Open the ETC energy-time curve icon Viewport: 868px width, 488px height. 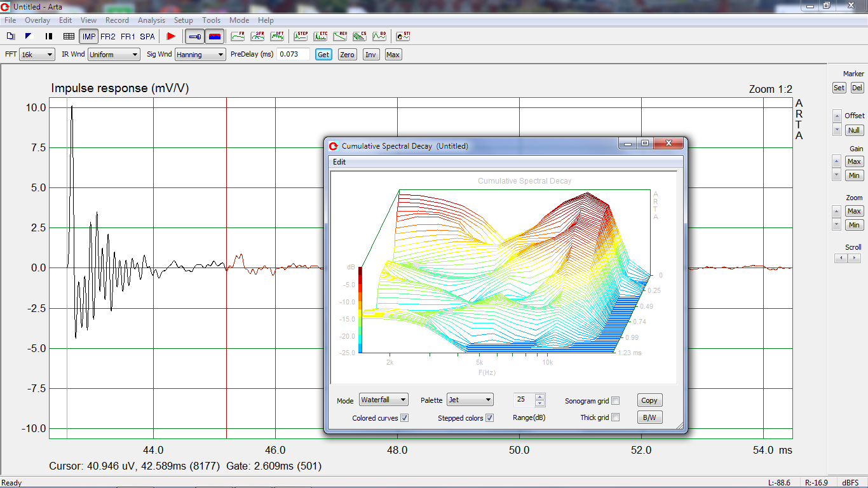[321, 36]
